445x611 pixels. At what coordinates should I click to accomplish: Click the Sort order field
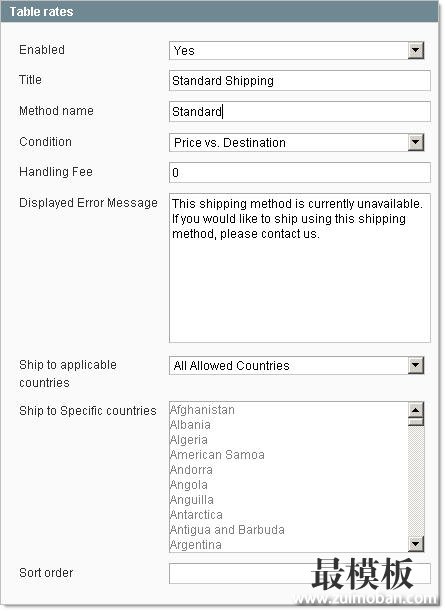[x=300, y=573]
